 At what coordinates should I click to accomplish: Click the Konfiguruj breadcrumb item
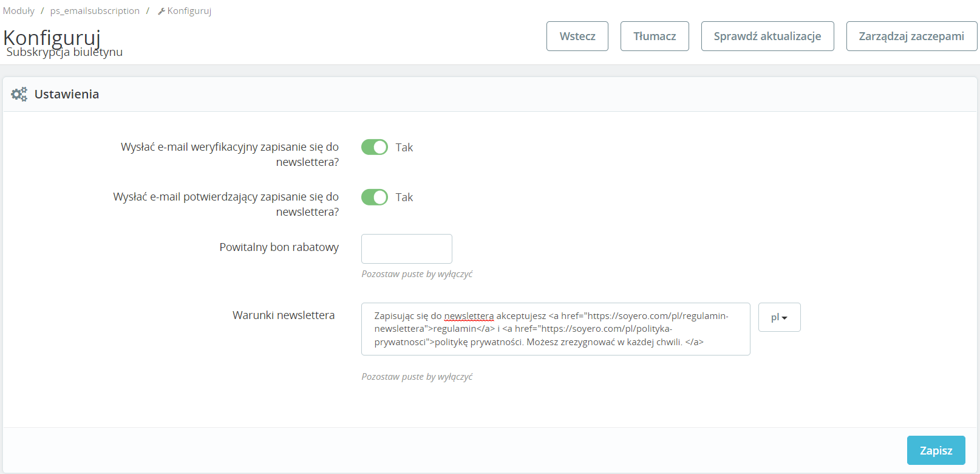point(189,11)
